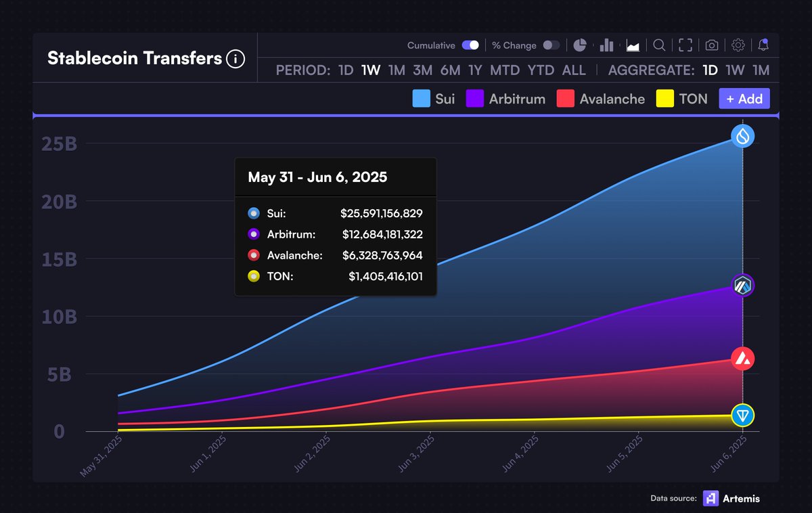Open chart settings gear icon
This screenshot has height=513, width=812.
[738, 45]
